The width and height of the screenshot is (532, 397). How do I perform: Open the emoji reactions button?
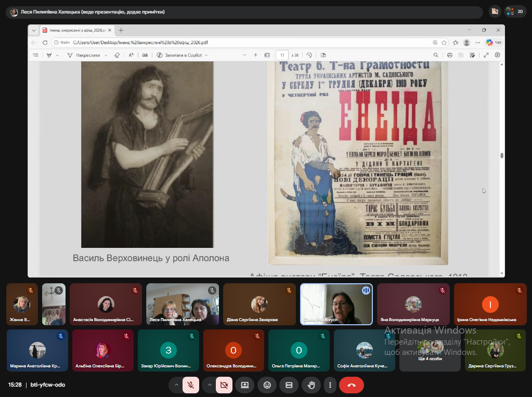click(267, 385)
